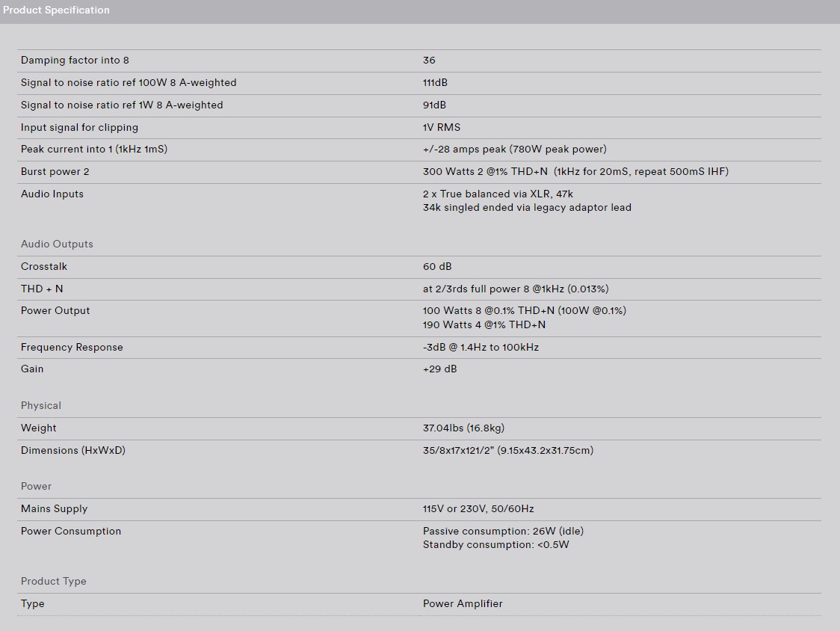
Task: Select the Weight 37.04lbs value
Action: coord(463,428)
